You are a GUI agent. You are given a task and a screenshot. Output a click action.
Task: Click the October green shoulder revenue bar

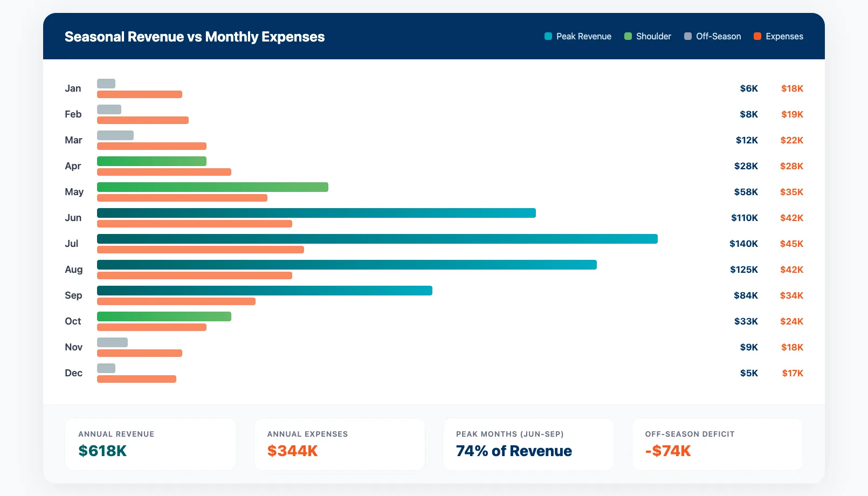164,316
